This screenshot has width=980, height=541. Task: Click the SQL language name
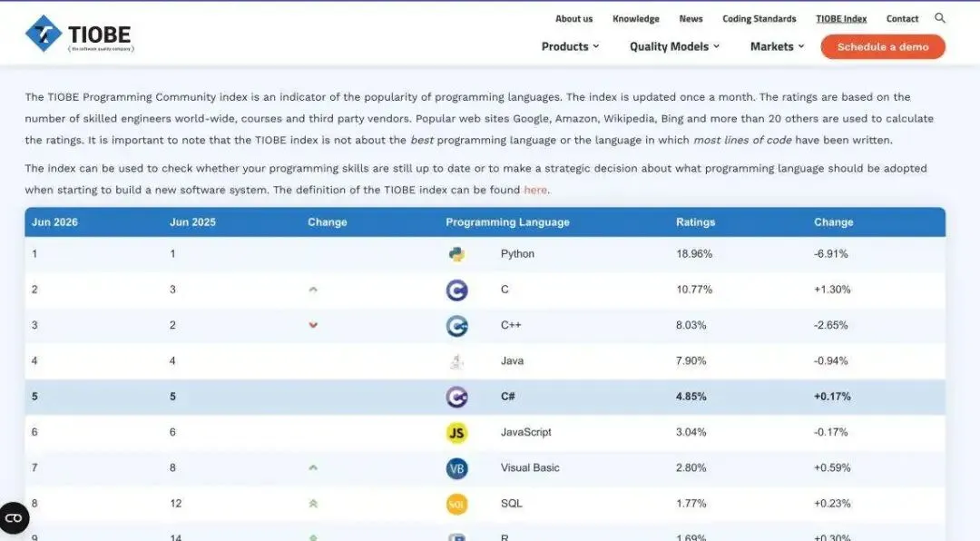(x=511, y=504)
